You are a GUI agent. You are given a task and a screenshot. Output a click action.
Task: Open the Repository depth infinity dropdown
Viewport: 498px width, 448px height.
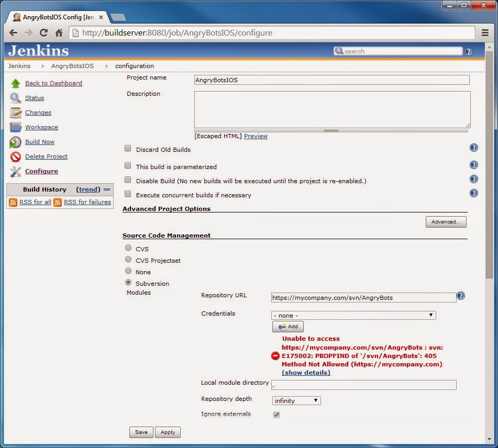[x=296, y=401]
